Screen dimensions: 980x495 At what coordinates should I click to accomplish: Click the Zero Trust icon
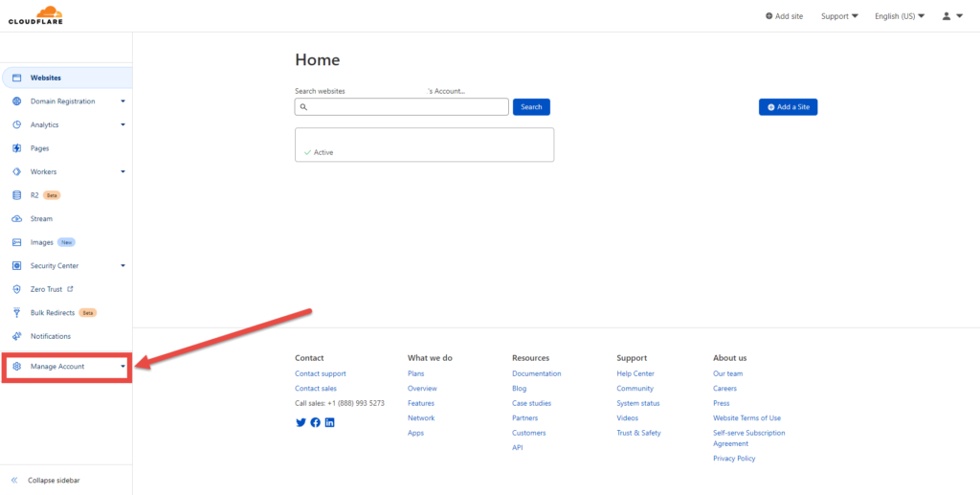coord(17,289)
